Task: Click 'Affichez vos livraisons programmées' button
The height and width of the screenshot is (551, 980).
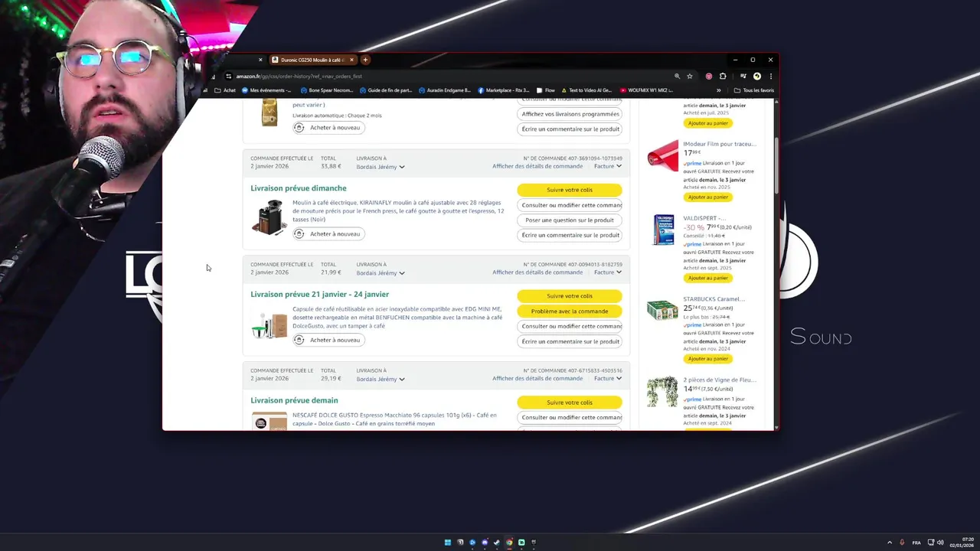Action: point(570,114)
